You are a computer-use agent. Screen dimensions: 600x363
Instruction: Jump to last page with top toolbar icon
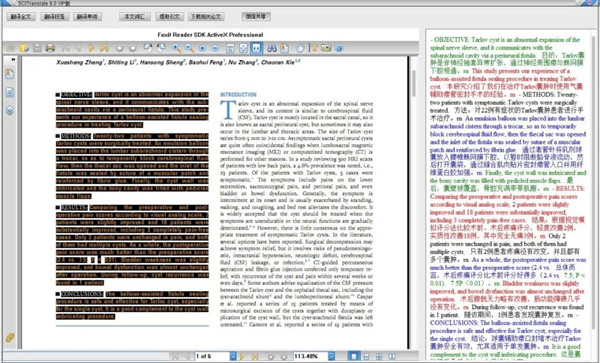click(104, 48)
